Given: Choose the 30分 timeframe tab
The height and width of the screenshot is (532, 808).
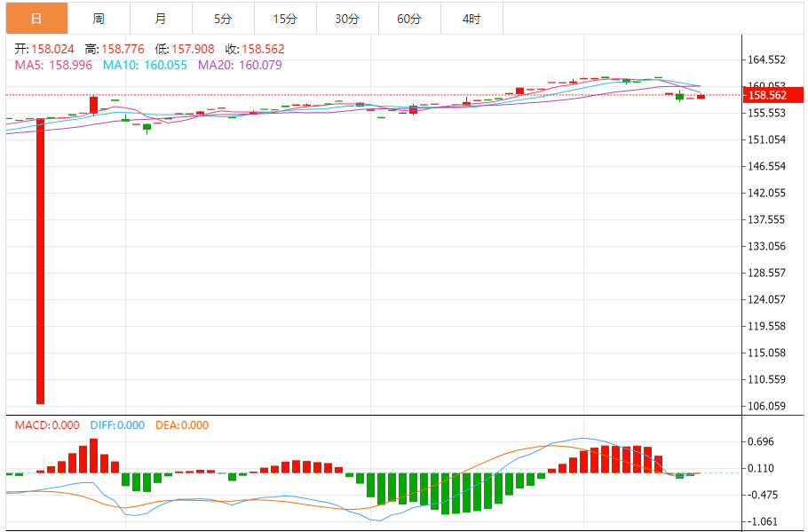Looking at the screenshot, I should 347,19.
